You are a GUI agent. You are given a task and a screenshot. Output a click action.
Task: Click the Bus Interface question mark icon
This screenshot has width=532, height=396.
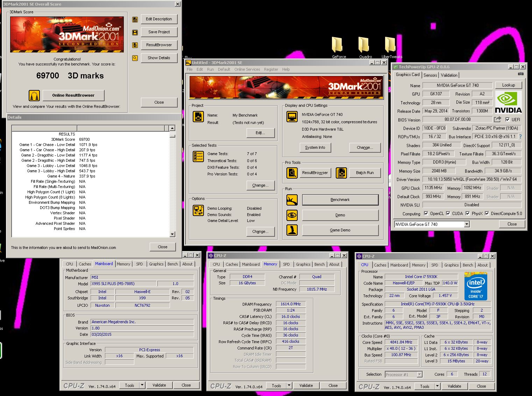(520, 137)
